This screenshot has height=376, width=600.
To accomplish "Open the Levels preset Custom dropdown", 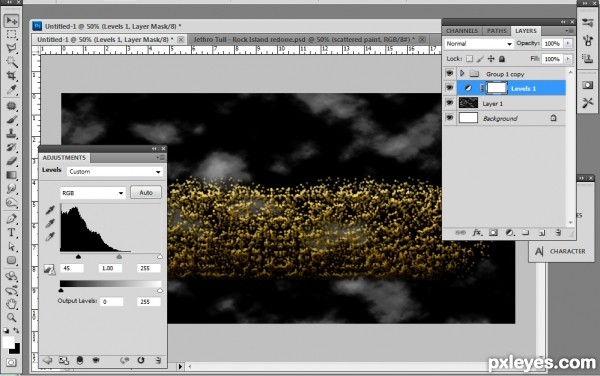I will (115, 172).
